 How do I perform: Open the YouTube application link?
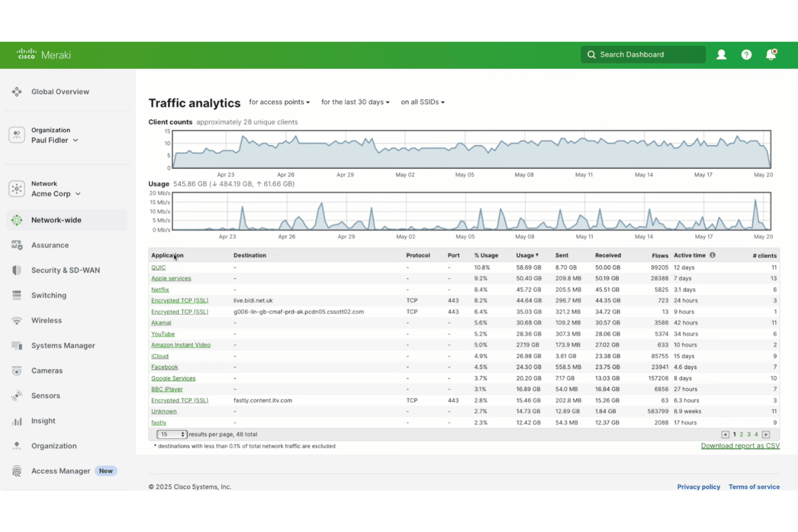163,334
